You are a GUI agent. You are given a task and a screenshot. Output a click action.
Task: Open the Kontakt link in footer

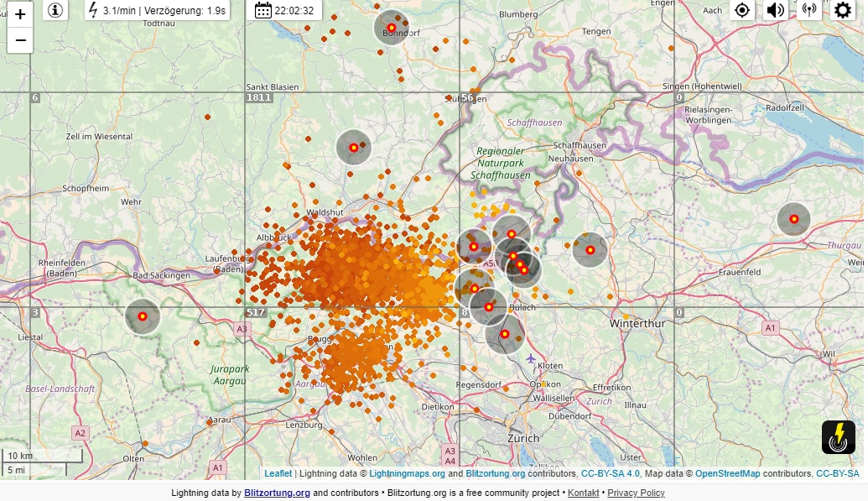pyautogui.click(x=583, y=493)
